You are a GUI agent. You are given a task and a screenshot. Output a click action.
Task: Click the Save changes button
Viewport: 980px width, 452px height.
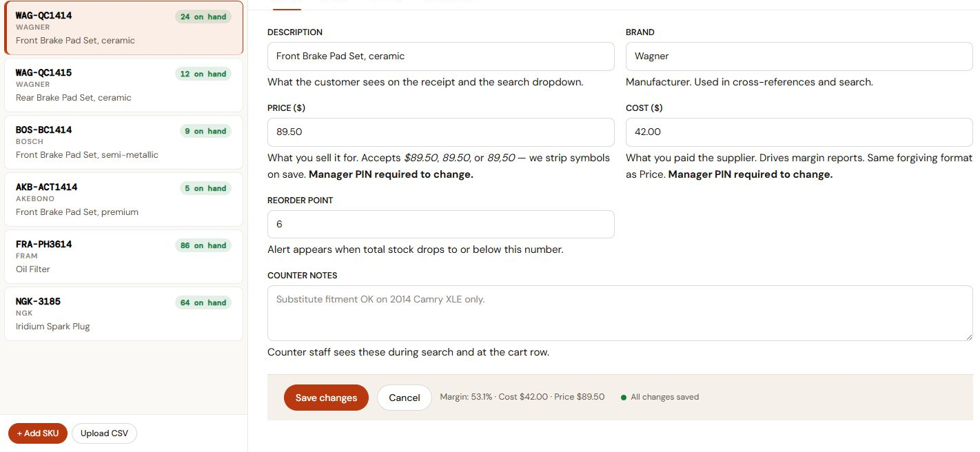coord(327,398)
